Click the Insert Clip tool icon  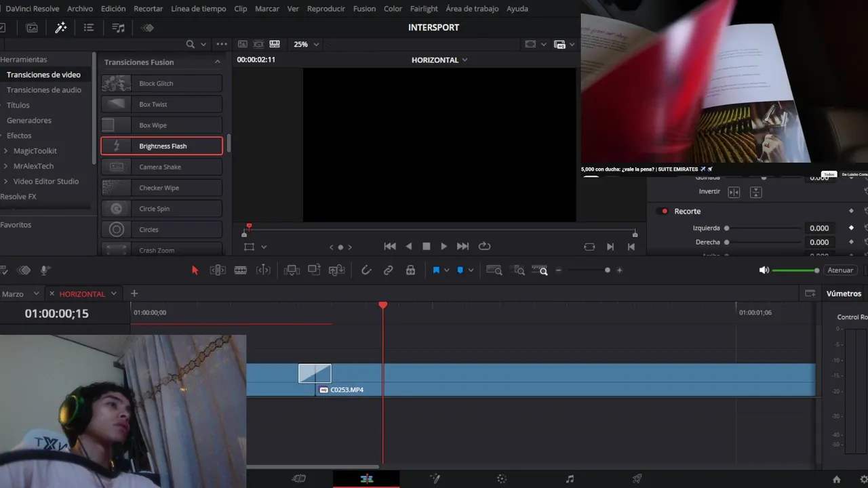[x=292, y=270]
